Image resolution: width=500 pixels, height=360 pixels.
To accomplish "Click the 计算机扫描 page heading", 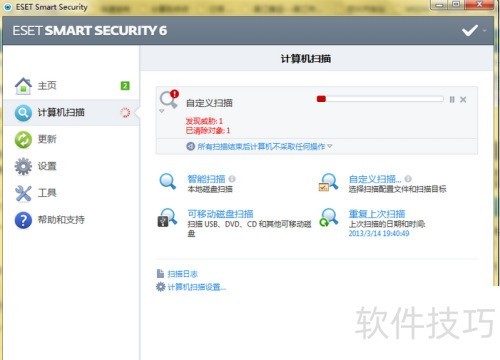I will [x=306, y=59].
